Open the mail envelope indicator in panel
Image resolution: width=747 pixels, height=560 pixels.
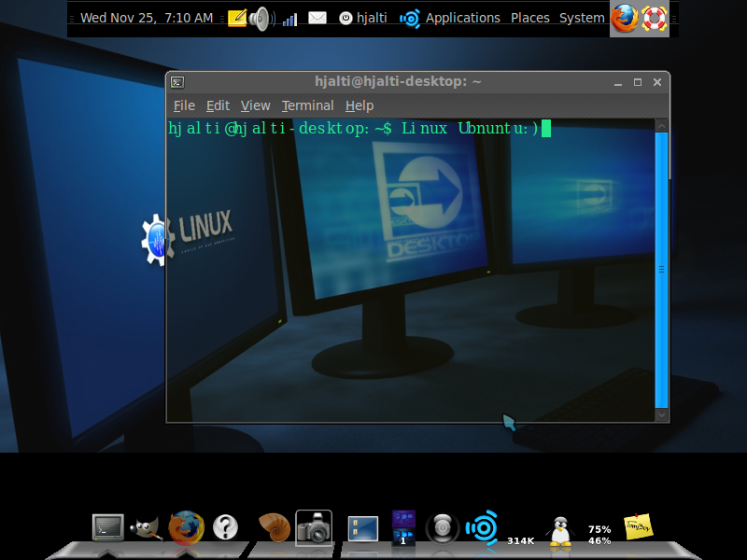[x=317, y=18]
